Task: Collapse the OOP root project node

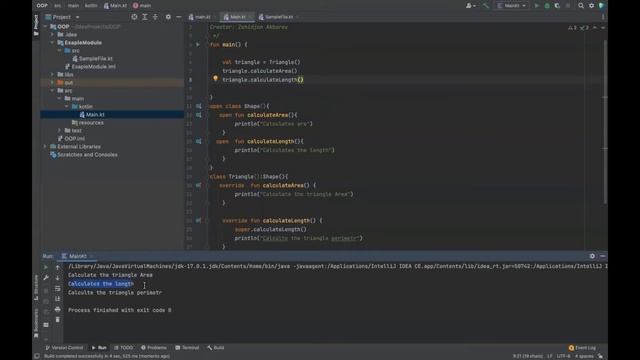Action: coord(45,27)
